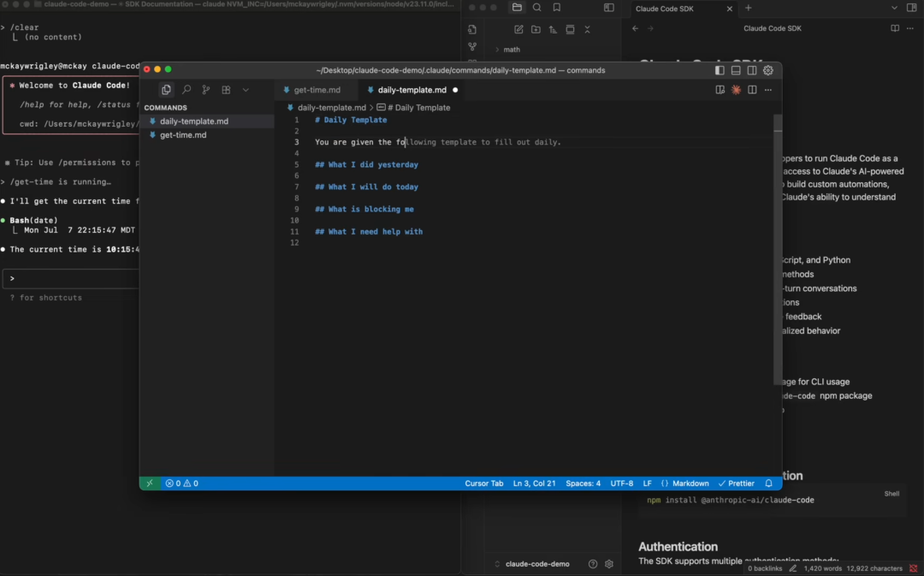The width and height of the screenshot is (924, 576).
Task: Open notifications bell in editor status bar
Action: click(x=768, y=483)
